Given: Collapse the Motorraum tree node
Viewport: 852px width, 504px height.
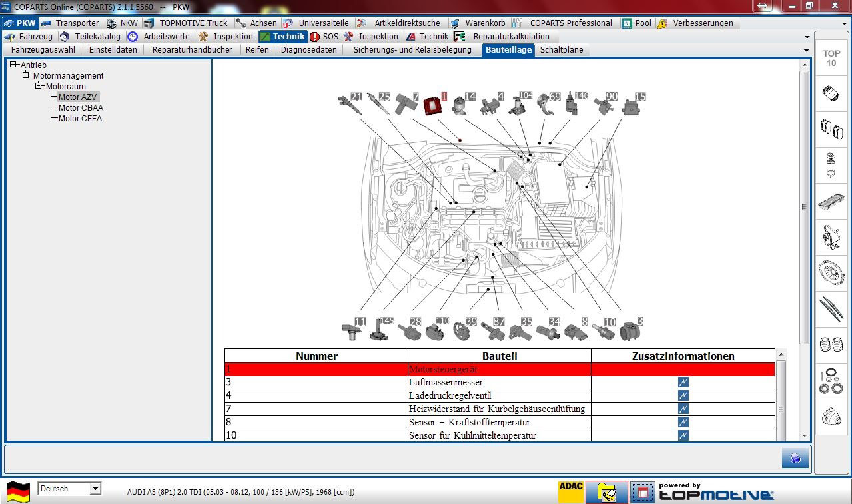Looking at the screenshot, I should [39, 86].
